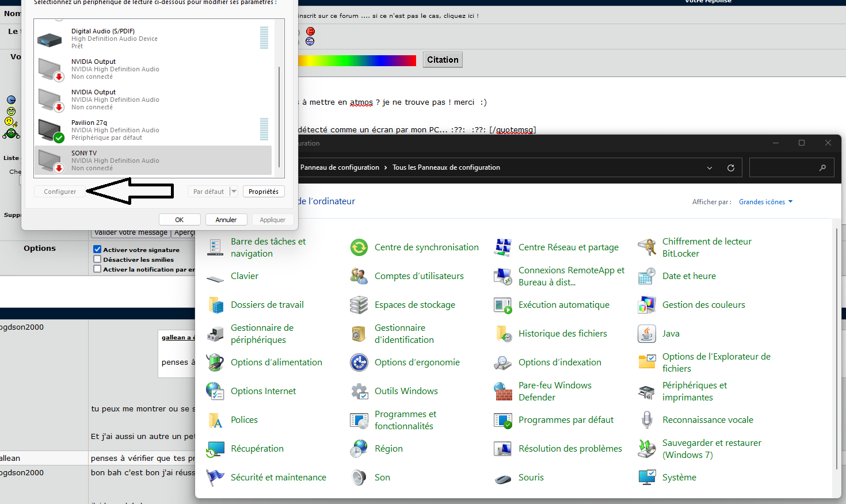Click Panneau de configuration breadcrumb

[x=340, y=168]
